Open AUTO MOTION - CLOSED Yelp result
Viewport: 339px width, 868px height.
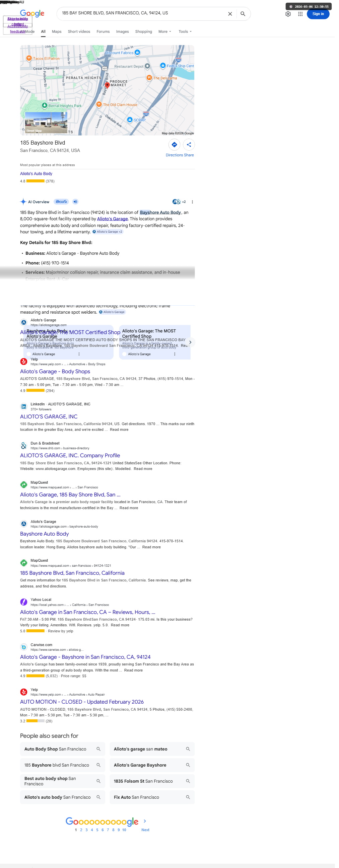click(x=82, y=702)
